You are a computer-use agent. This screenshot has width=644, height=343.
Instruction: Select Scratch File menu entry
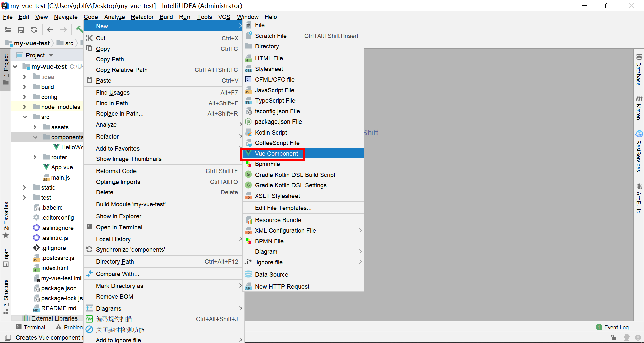pos(303,36)
